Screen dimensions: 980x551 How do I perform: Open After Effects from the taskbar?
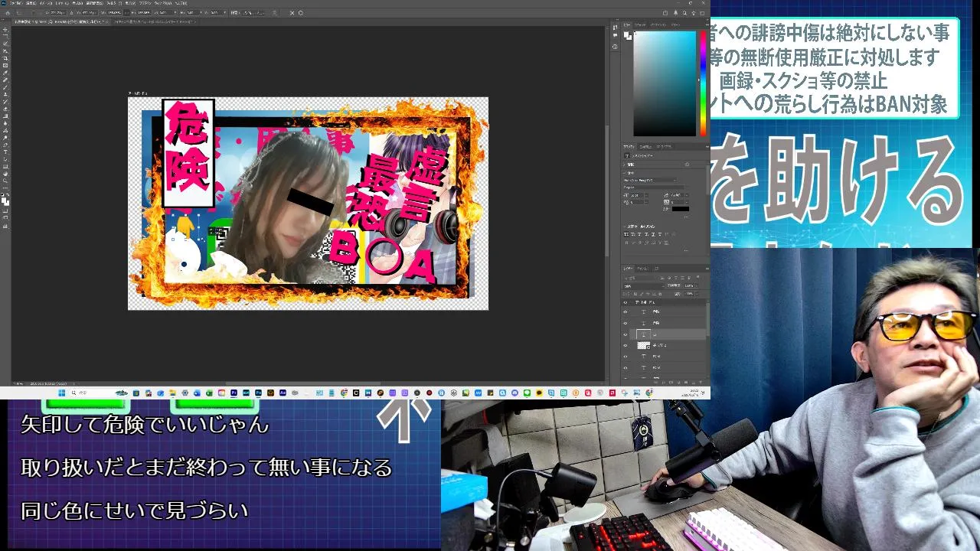[x=283, y=393]
